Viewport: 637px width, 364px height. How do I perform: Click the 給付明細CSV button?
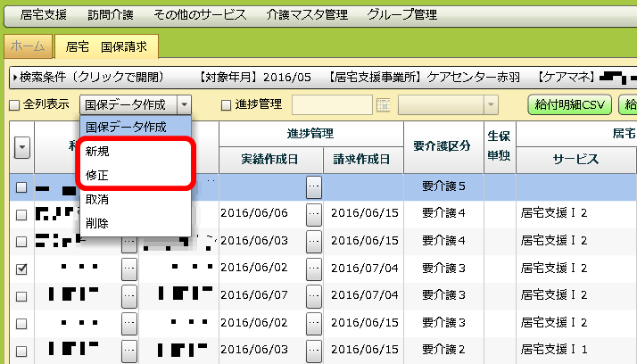tap(568, 105)
